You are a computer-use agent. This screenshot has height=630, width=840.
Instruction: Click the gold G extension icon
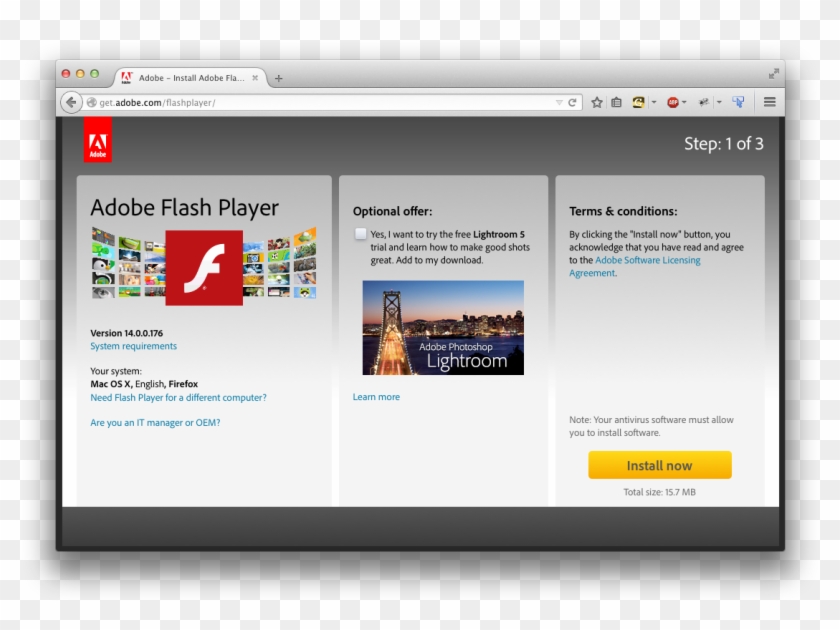tap(638, 101)
